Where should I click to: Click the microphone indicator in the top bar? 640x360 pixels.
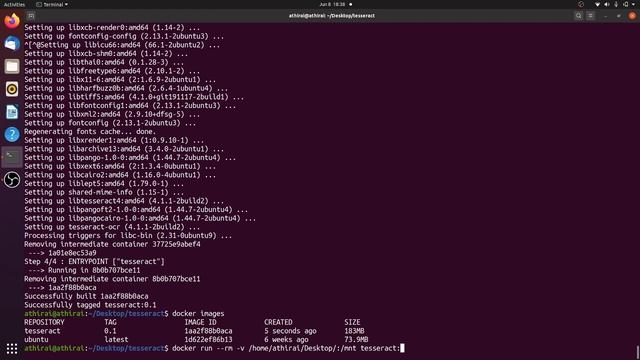616,4
